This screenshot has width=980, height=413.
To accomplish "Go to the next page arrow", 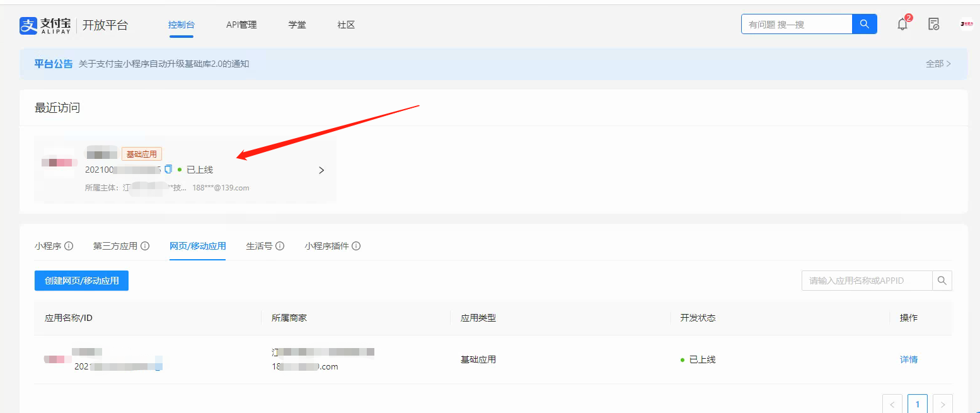I will [x=943, y=404].
